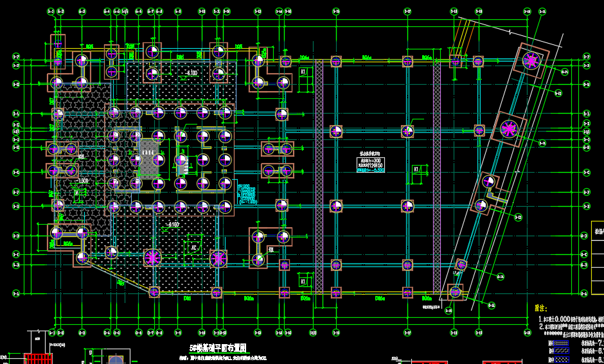The image size is (604, 364).
Task: Select the K1 label nearest the h=300 note
Action: 416,169
